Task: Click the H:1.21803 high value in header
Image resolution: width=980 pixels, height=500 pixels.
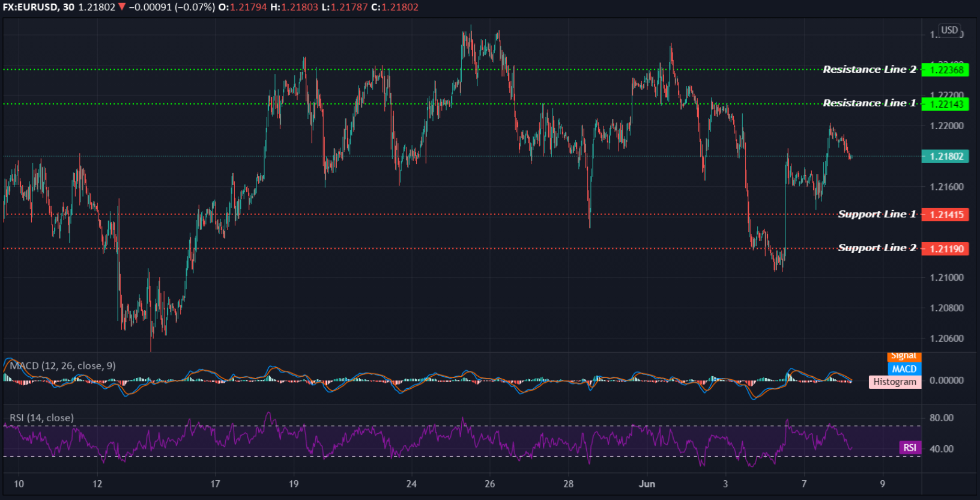Action: point(294,7)
